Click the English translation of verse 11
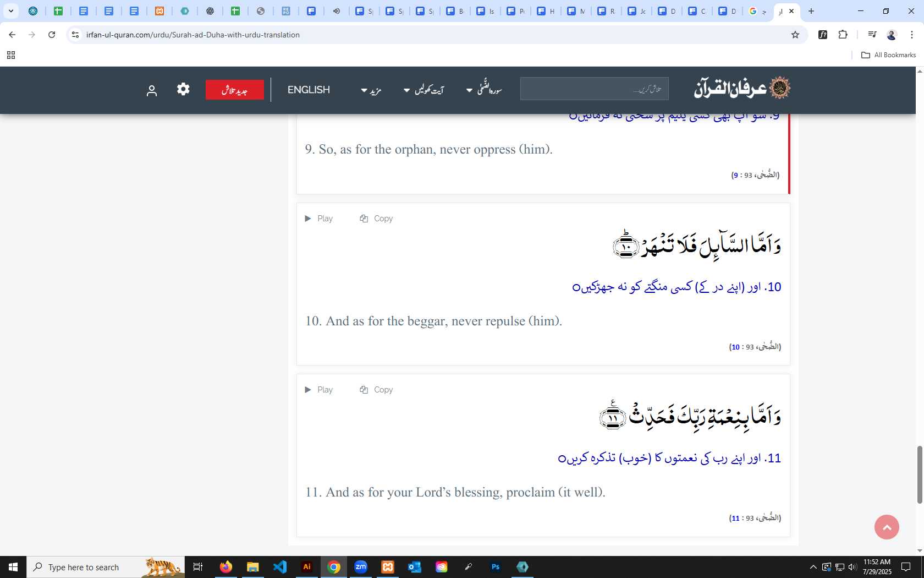 pos(455,492)
